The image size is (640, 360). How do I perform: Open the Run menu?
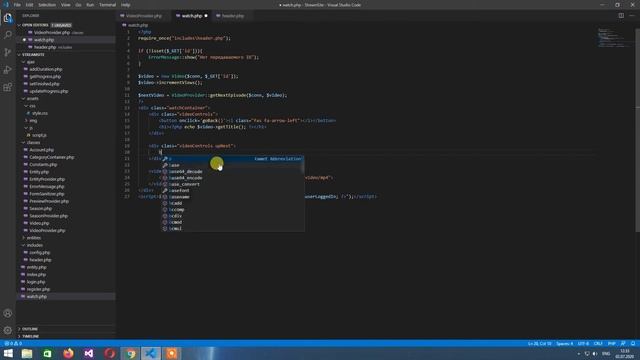90,5
